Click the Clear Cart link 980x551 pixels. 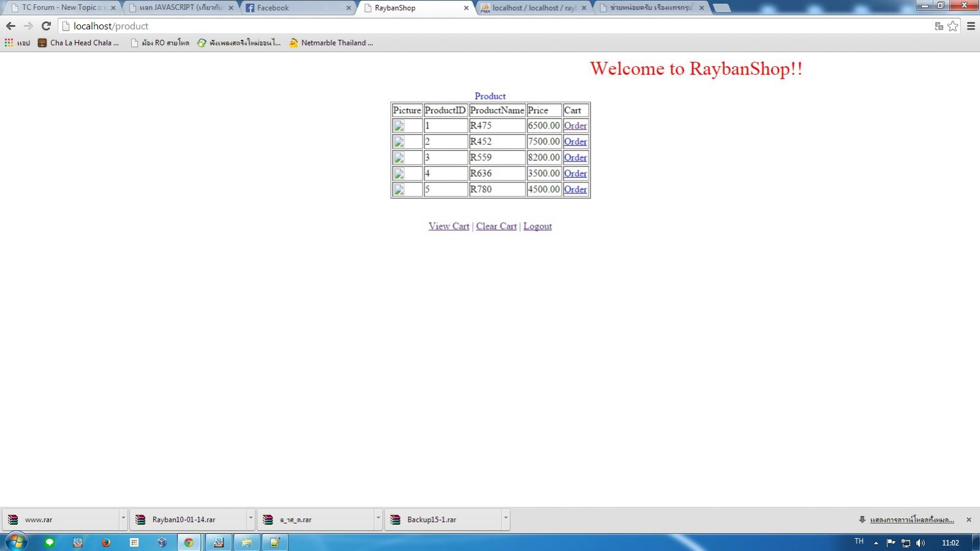click(496, 226)
